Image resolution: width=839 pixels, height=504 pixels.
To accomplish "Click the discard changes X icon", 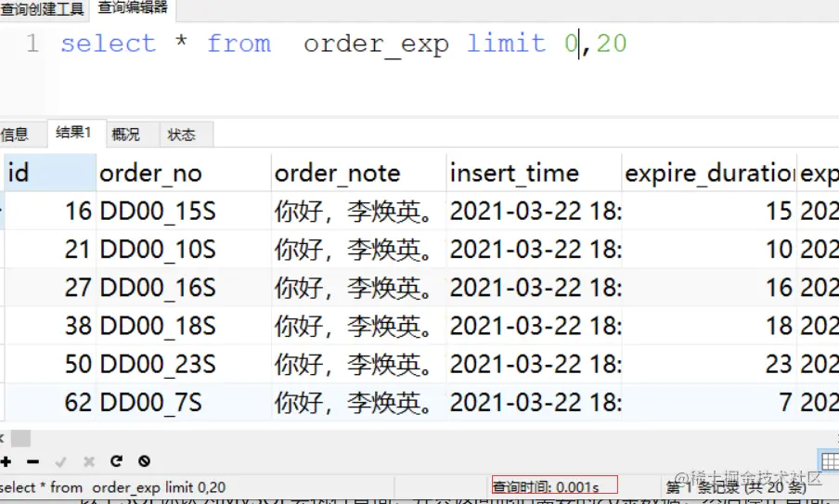I will pyautogui.click(x=89, y=461).
